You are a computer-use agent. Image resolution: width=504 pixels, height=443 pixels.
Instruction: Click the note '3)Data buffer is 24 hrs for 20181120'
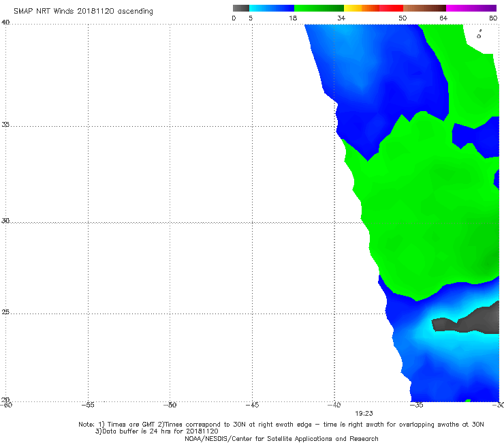click(x=157, y=431)
